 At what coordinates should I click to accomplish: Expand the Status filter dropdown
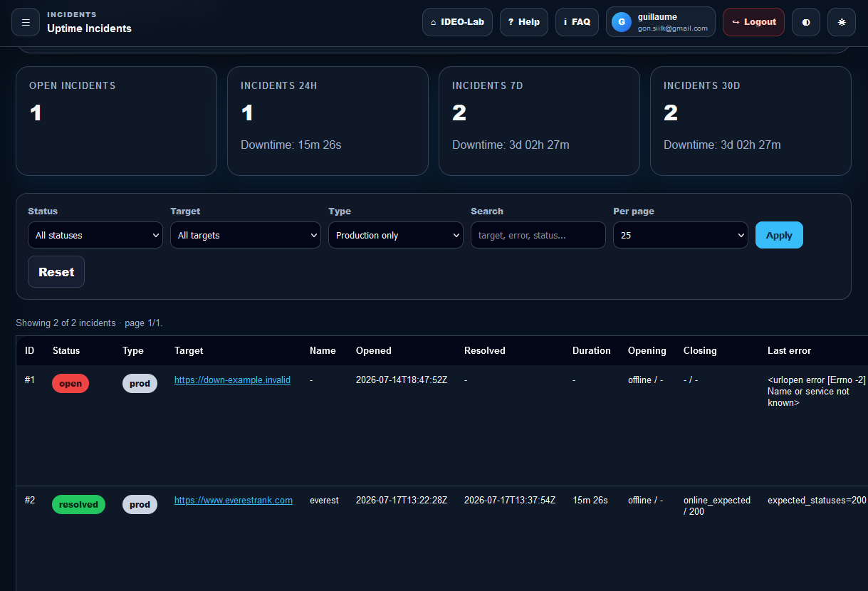(x=95, y=235)
